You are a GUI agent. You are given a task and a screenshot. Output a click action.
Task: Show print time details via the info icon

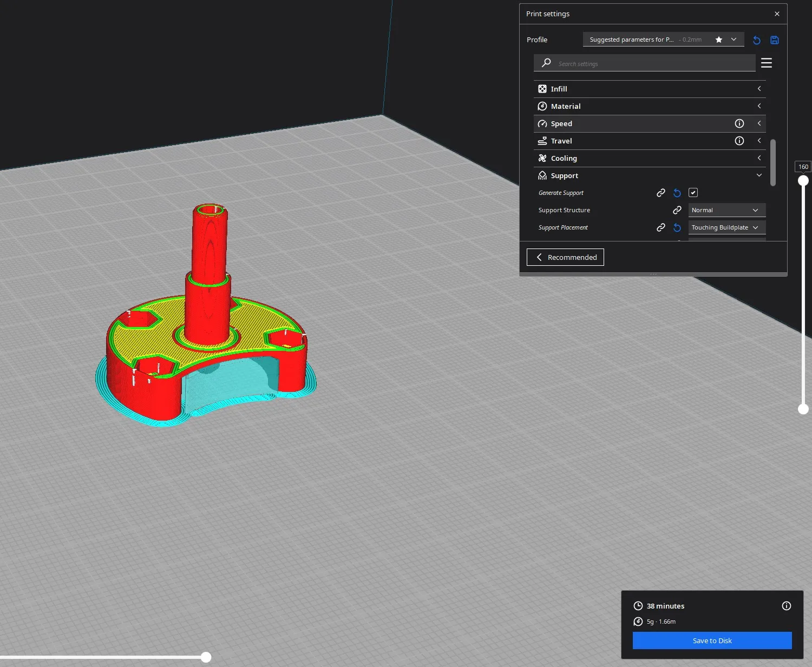coord(787,606)
